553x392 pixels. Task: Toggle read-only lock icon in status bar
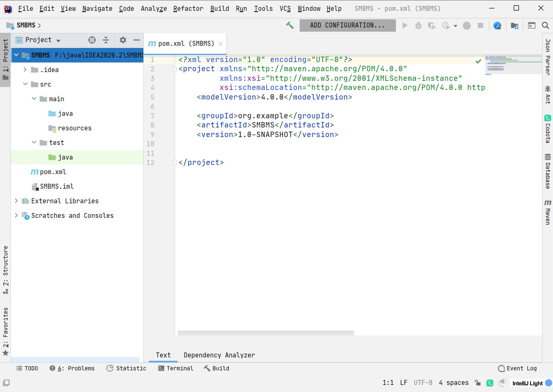(x=478, y=383)
